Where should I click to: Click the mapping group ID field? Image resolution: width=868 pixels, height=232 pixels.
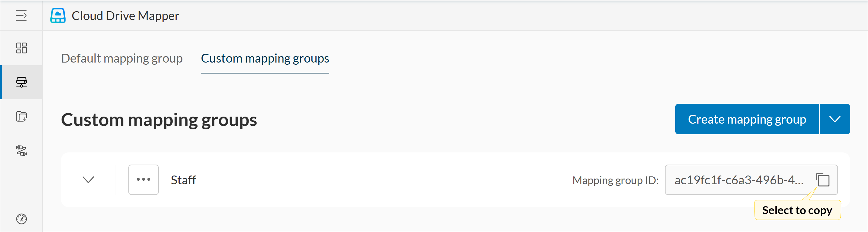pos(739,180)
